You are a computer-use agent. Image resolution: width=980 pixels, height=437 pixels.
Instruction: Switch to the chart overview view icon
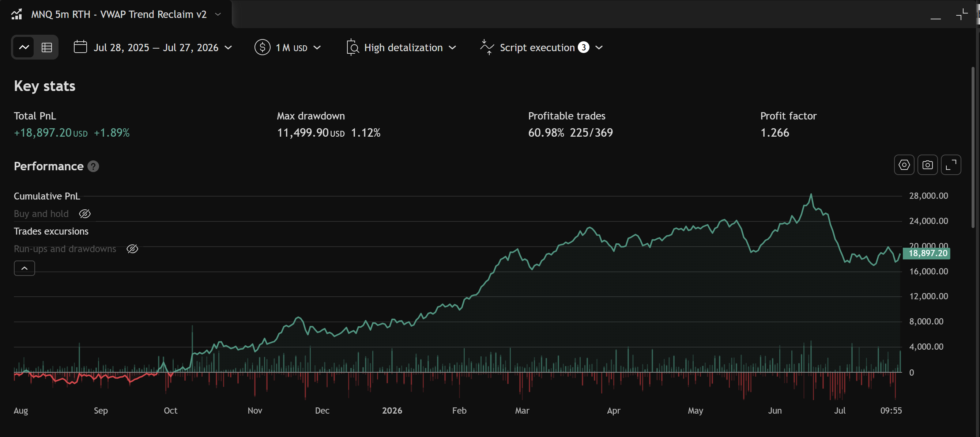(x=24, y=47)
